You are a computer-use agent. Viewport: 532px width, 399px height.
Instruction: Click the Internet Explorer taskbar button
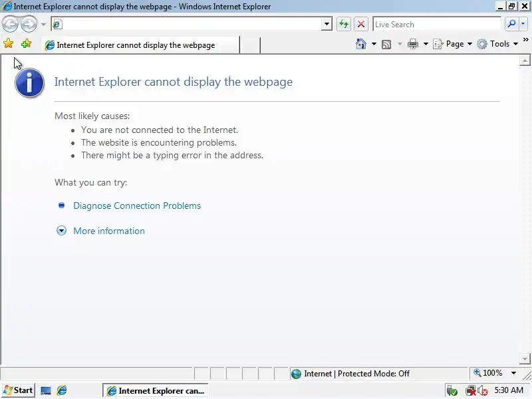[156, 390]
